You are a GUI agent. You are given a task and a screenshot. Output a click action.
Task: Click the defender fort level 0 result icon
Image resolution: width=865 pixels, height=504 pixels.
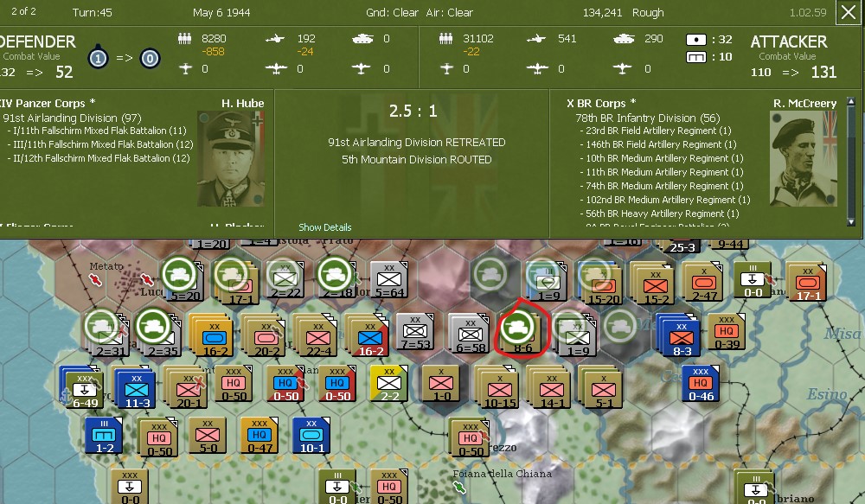[x=150, y=58]
